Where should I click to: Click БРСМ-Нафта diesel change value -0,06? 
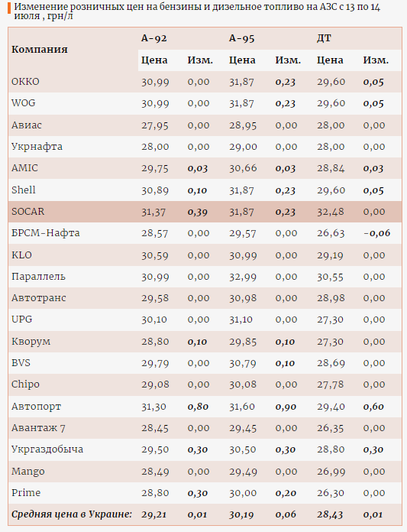[376, 233]
